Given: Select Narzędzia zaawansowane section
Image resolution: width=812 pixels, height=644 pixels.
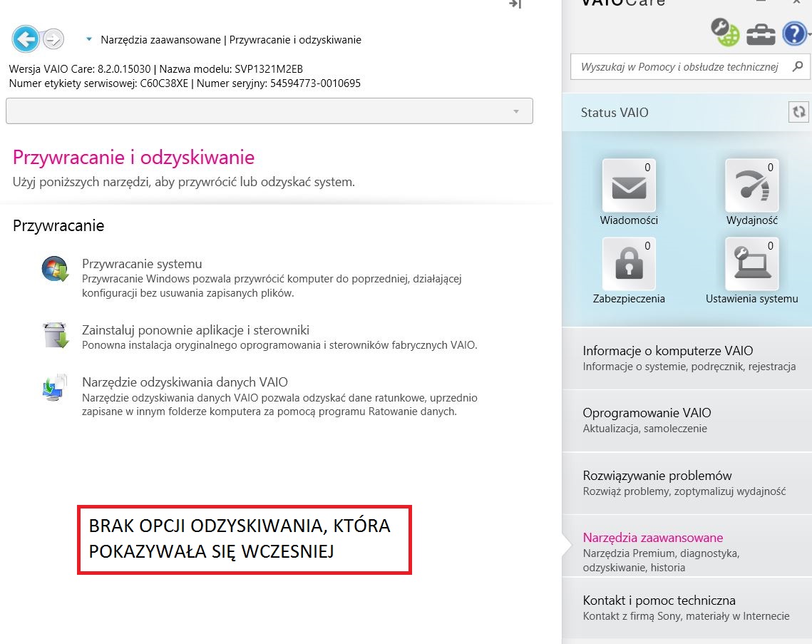Looking at the screenshot, I should point(687,546).
